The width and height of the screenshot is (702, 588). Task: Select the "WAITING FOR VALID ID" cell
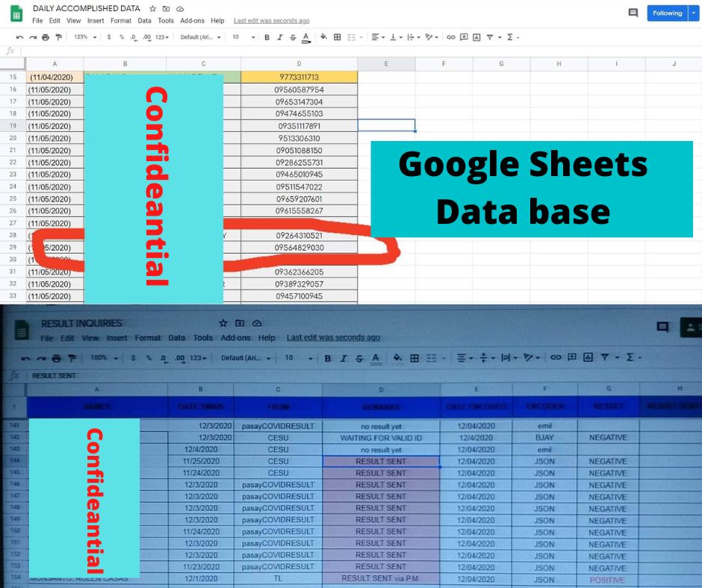381,438
